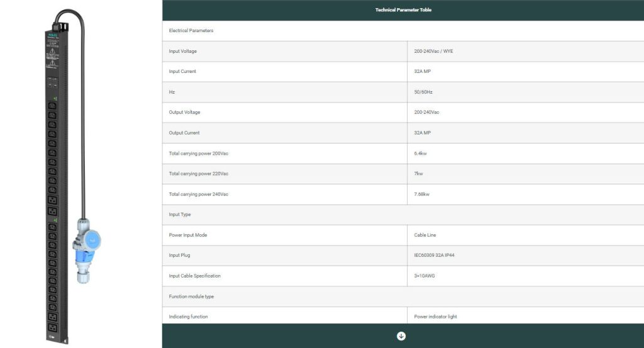Click the Input Current label
The width and height of the screenshot is (644, 348).
coord(182,72)
